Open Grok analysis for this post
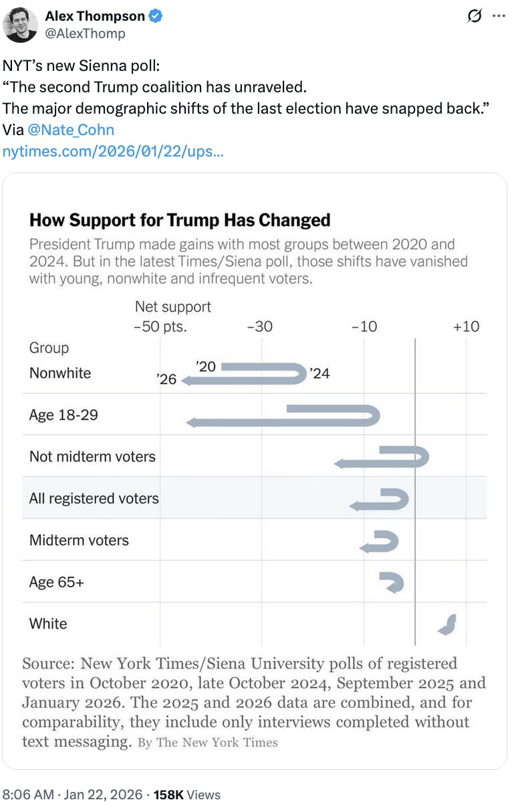Viewport: 520px width, 812px height. (x=474, y=17)
